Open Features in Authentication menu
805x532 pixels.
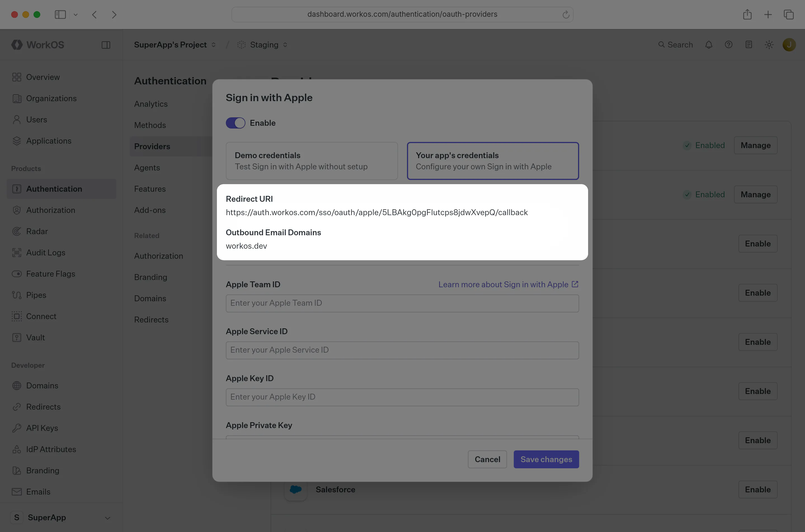click(x=150, y=189)
